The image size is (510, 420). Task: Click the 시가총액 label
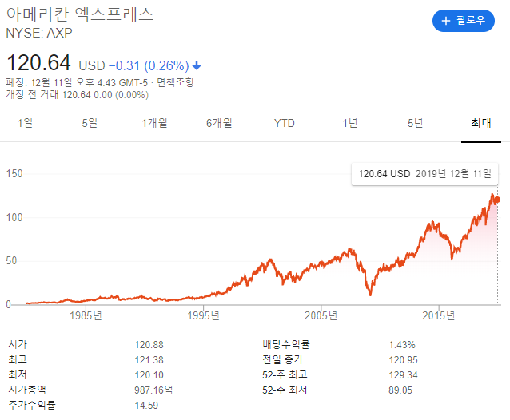pyautogui.click(x=27, y=390)
